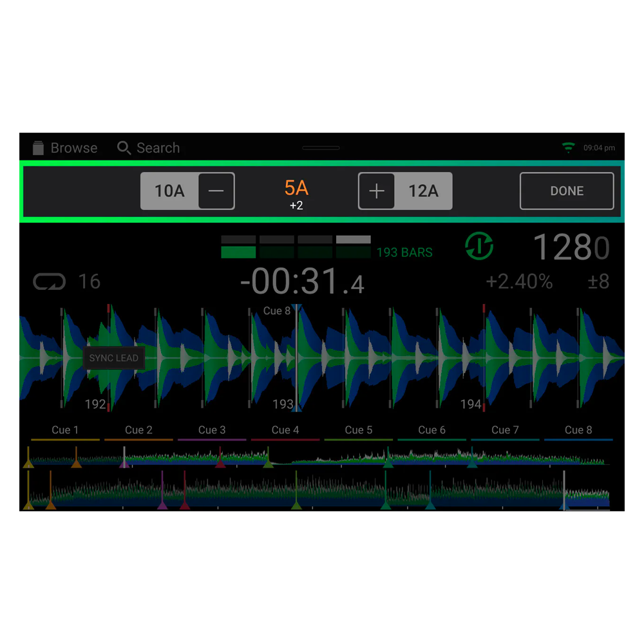Toggle the loop icon
644x644 pixels.
pyautogui.click(x=49, y=281)
